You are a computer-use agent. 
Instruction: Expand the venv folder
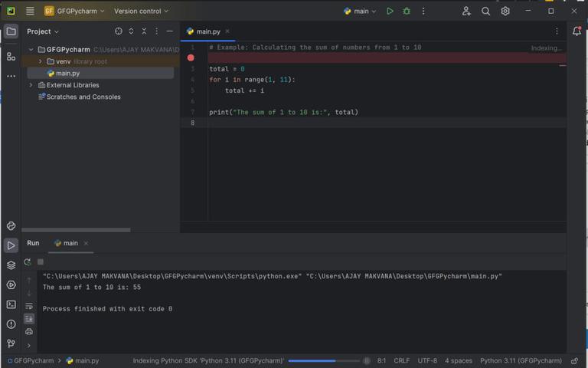40,61
